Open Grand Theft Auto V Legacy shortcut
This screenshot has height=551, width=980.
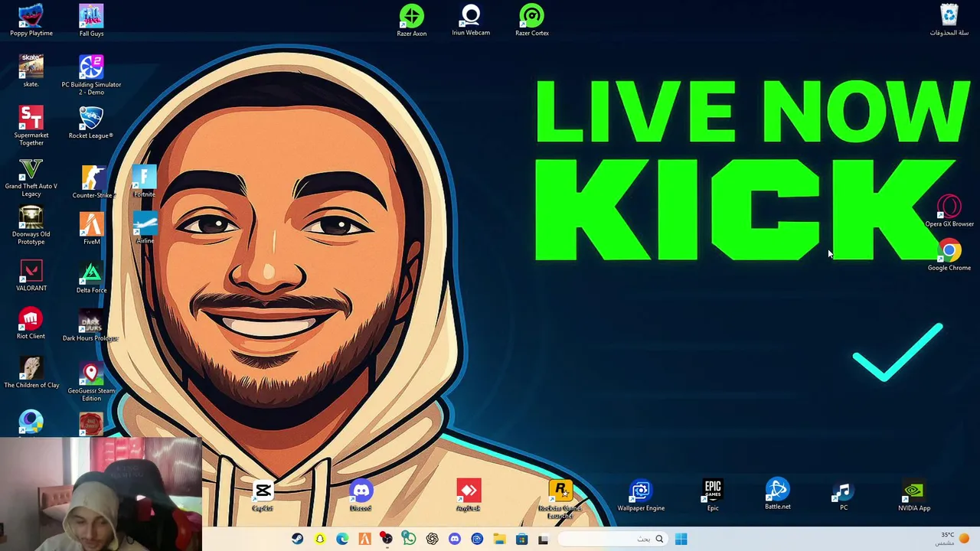point(31,178)
